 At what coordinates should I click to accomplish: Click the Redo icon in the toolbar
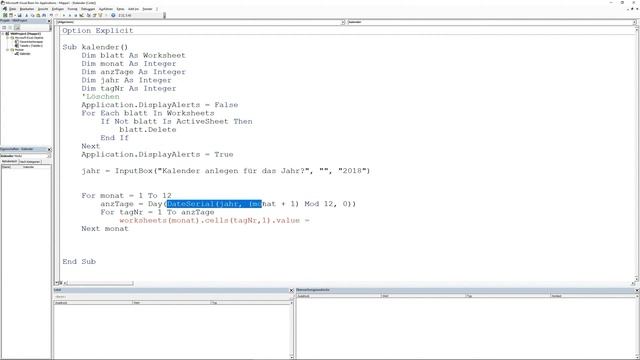point(57,15)
